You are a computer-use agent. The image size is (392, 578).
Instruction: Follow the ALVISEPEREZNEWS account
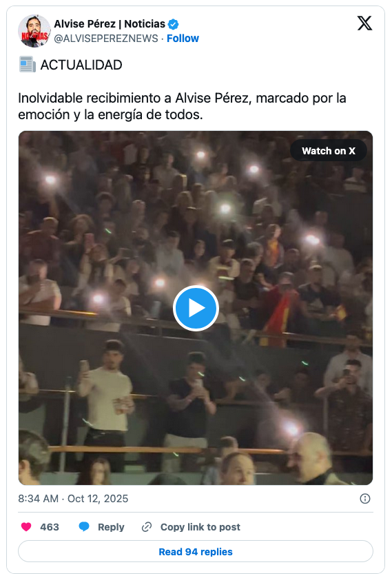click(x=183, y=39)
